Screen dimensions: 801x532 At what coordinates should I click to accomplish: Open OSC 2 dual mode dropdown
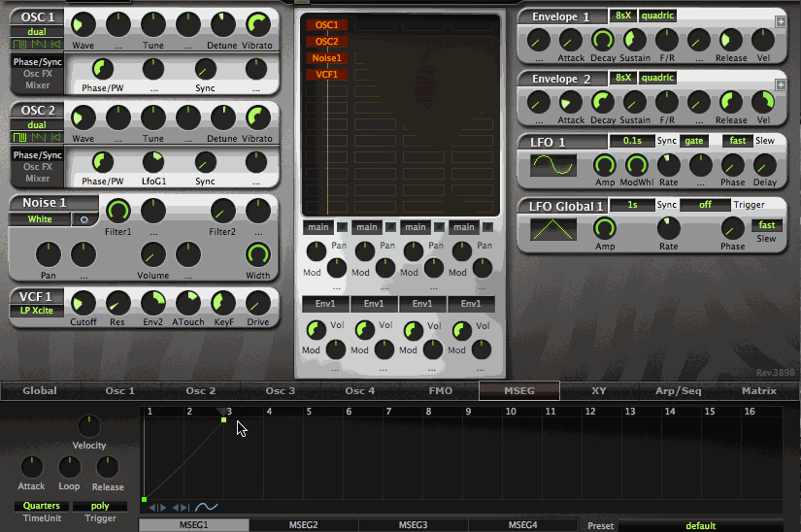click(x=37, y=125)
